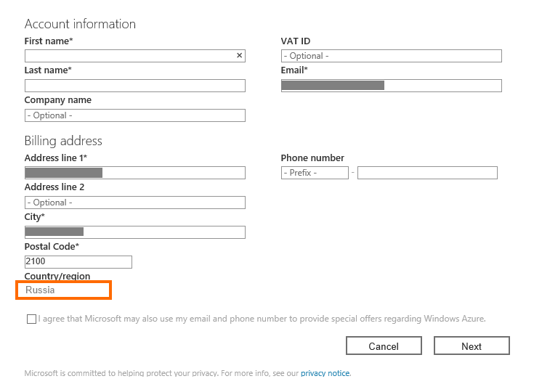
Task: Enable the Microsoft special offers checkbox
Action: click(x=31, y=319)
